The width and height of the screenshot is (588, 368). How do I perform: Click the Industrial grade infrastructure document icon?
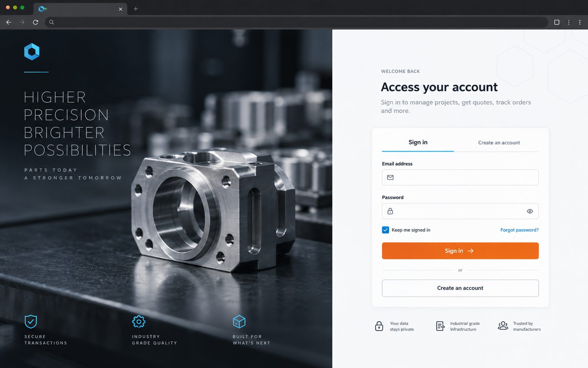(x=440, y=326)
